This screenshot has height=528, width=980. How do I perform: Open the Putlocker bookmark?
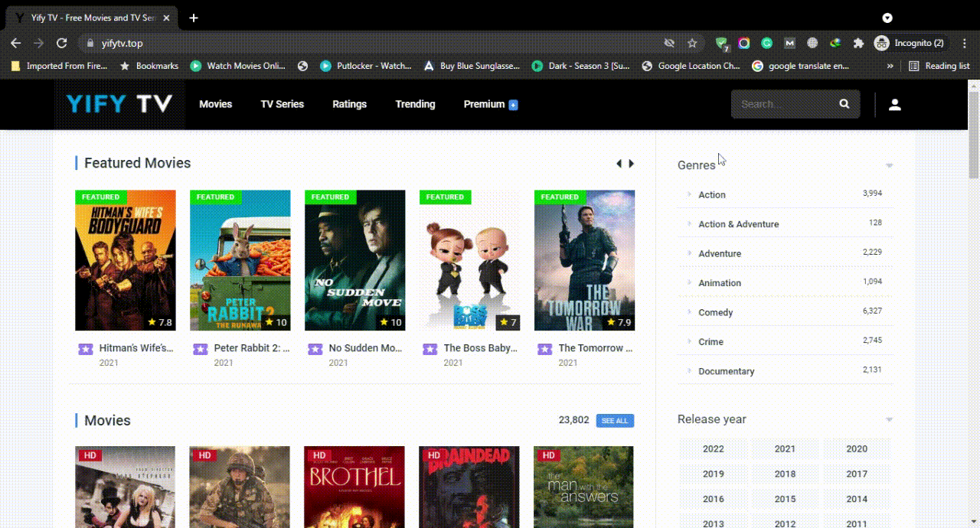click(x=366, y=66)
